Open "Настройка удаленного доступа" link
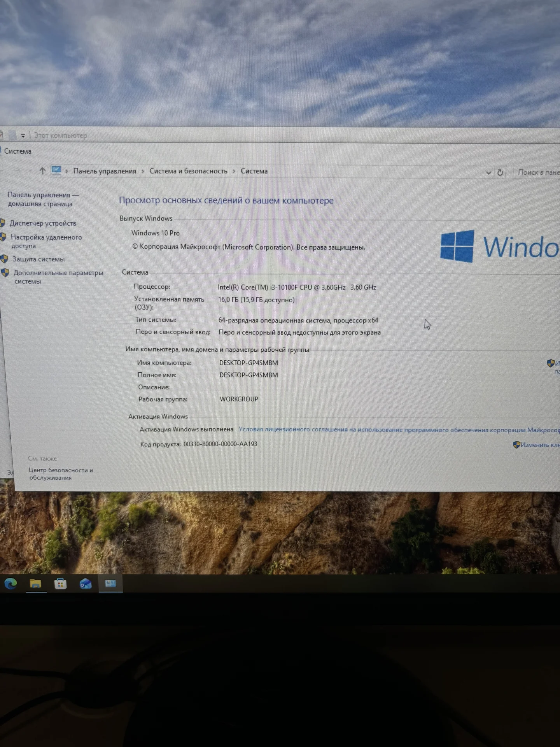560x747 pixels. point(46,241)
